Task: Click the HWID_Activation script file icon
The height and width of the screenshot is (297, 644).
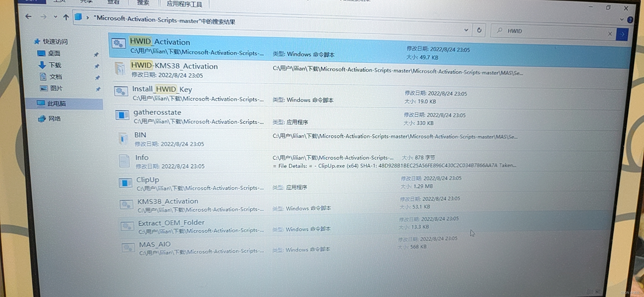Action: pyautogui.click(x=119, y=43)
